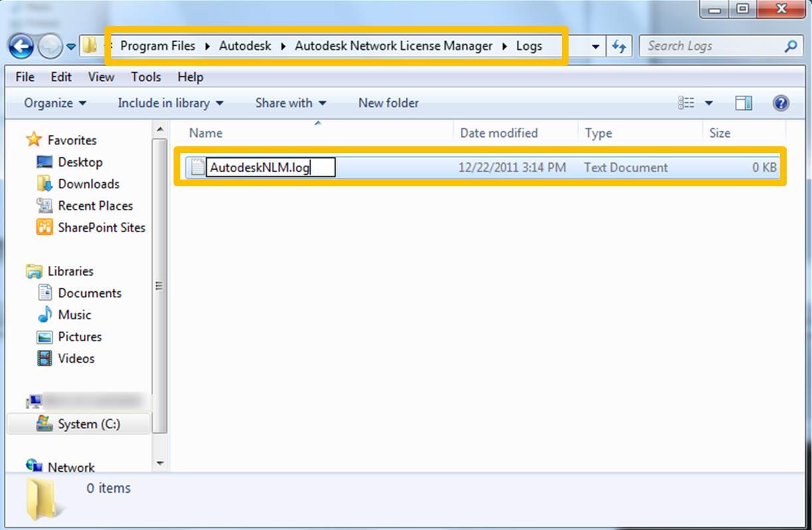
Task: Open the Edit menu
Action: coord(61,77)
